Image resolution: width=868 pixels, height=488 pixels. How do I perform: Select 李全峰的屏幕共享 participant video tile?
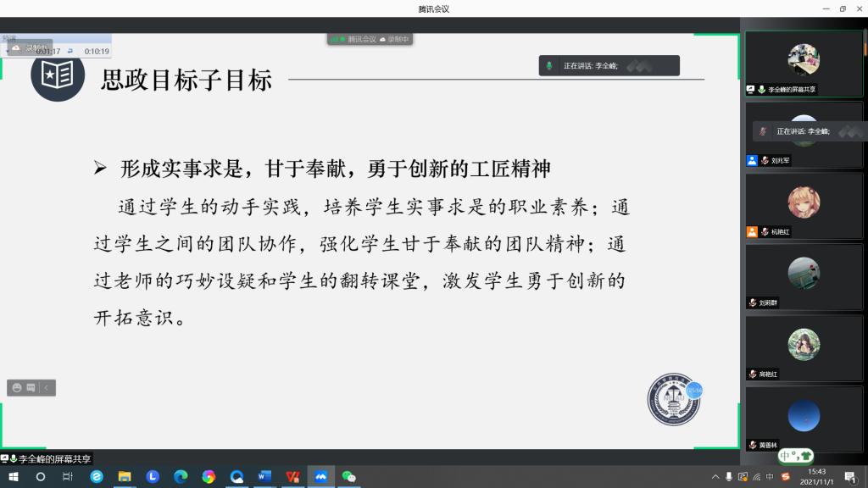click(x=803, y=64)
